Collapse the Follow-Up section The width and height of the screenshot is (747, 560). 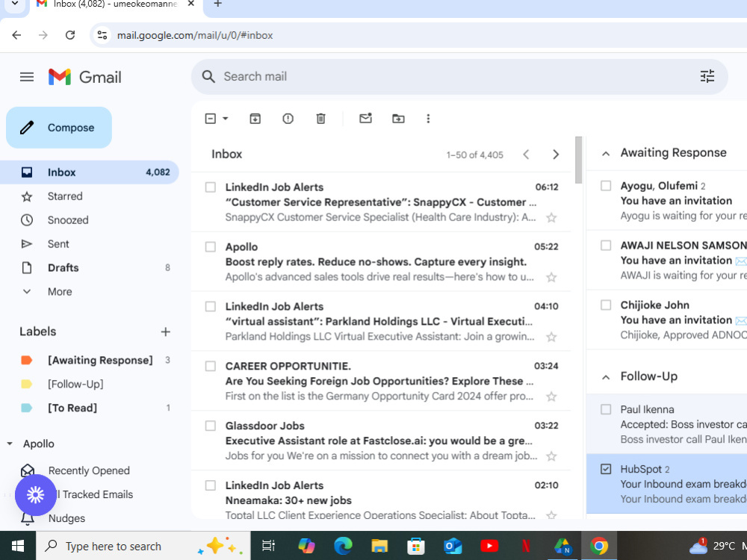pyautogui.click(x=606, y=378)
